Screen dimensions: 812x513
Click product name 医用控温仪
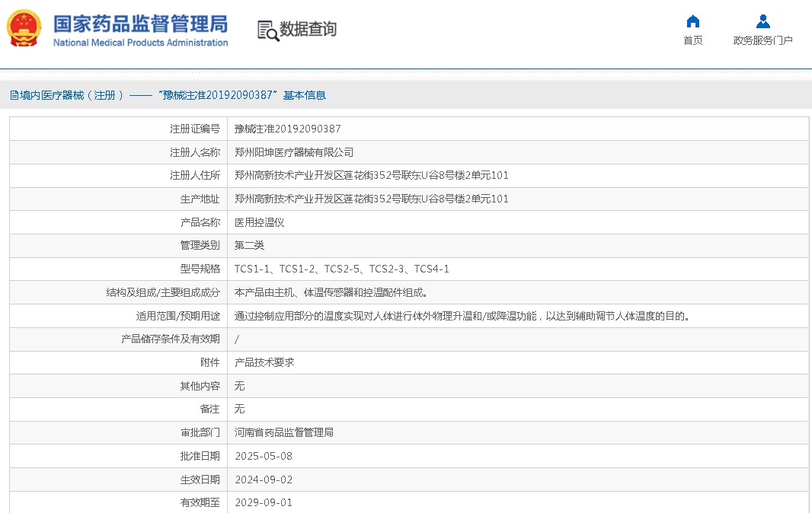[259, 222]
